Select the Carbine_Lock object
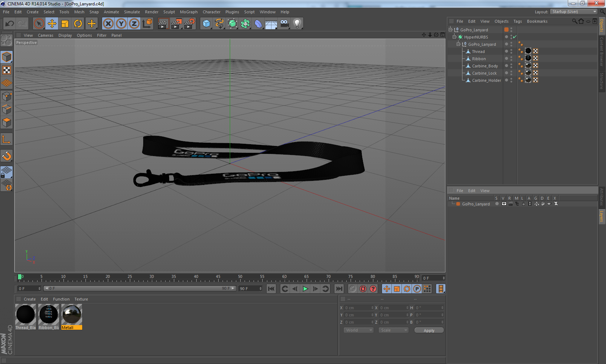 tap(484, 73)
